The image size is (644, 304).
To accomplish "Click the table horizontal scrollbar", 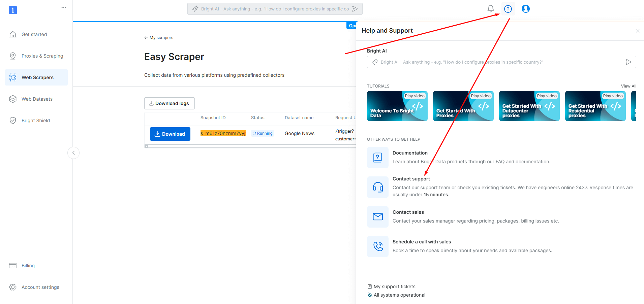I will pyautogui.click(x=250, y=146).
